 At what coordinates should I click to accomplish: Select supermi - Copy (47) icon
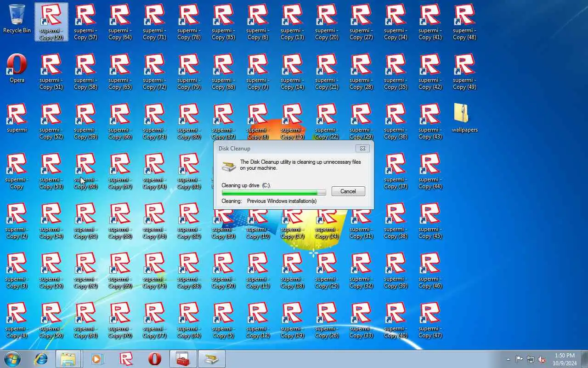[430, 320]
